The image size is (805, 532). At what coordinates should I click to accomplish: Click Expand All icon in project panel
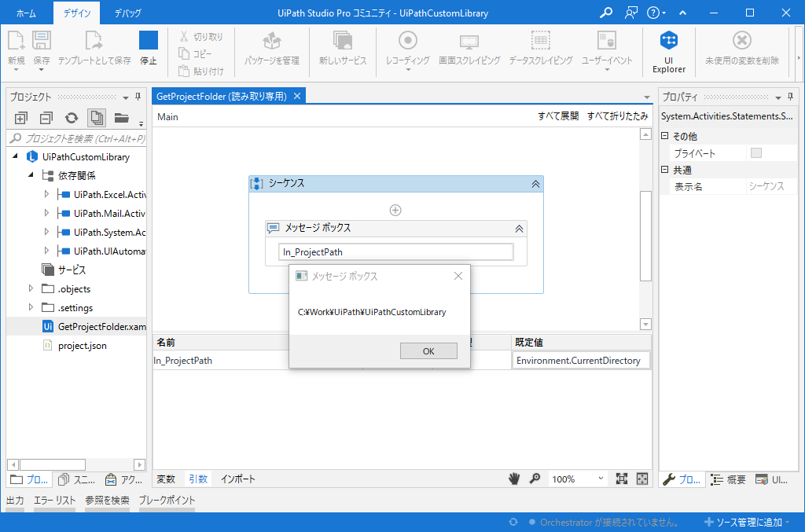click(x=20, y=119)
